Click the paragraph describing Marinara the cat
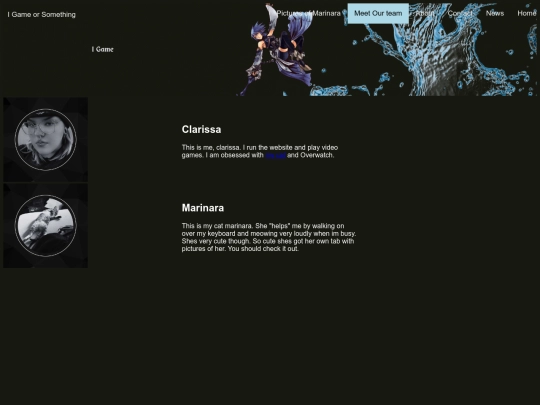540x405 pixels. (269, 237)
